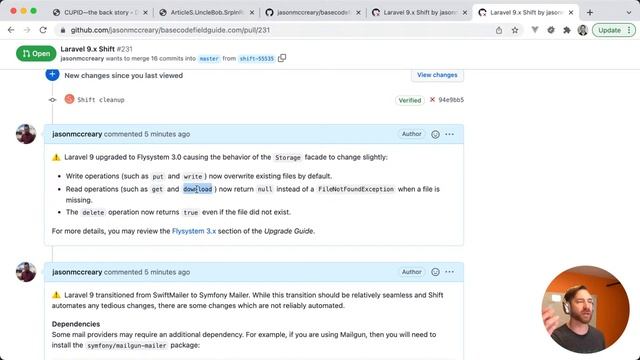Viewport: 640px width, 360px height.
Task: Open commit hash 94e9bb5
Action: [451, 100]
